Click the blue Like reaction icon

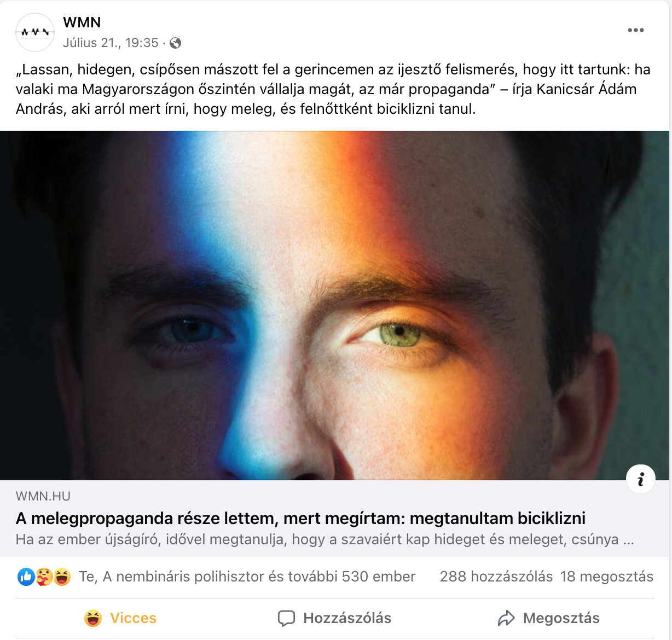[26, 577]
